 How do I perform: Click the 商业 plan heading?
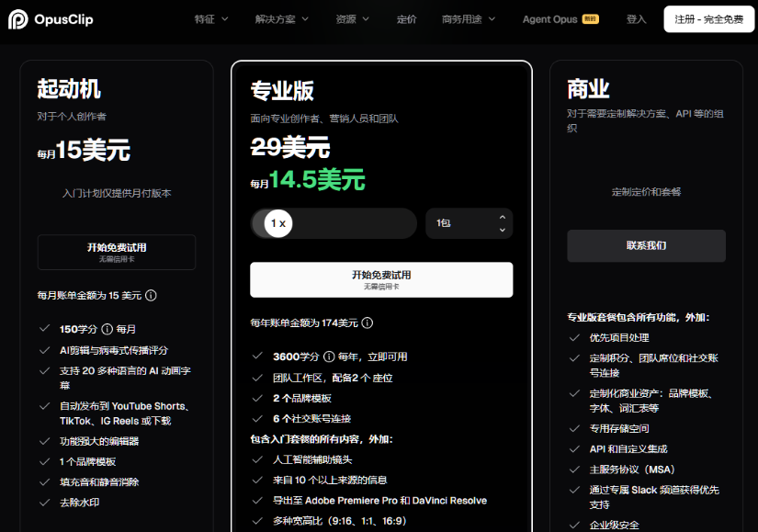588,89
